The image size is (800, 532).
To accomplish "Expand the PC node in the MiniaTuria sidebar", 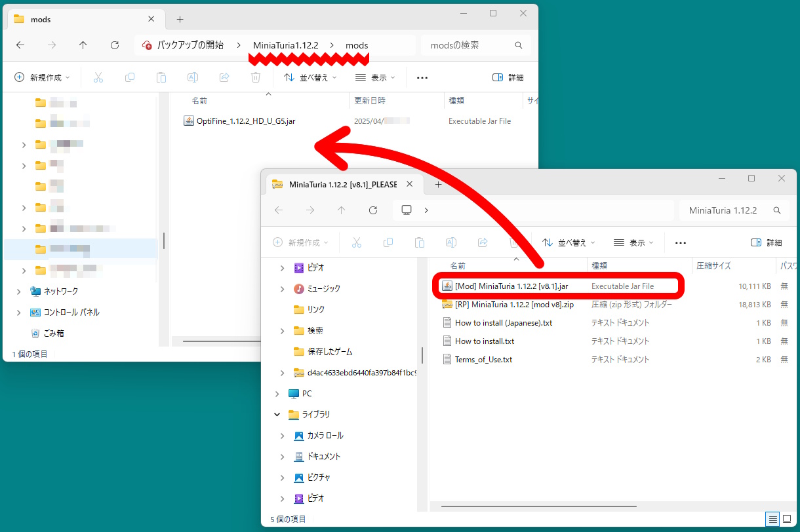I will (277, 393).
